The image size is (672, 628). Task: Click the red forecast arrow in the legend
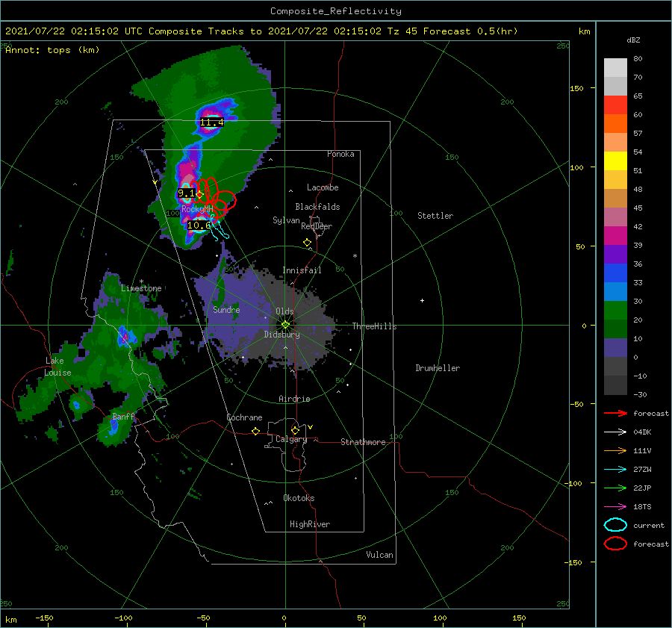point(615,413)
